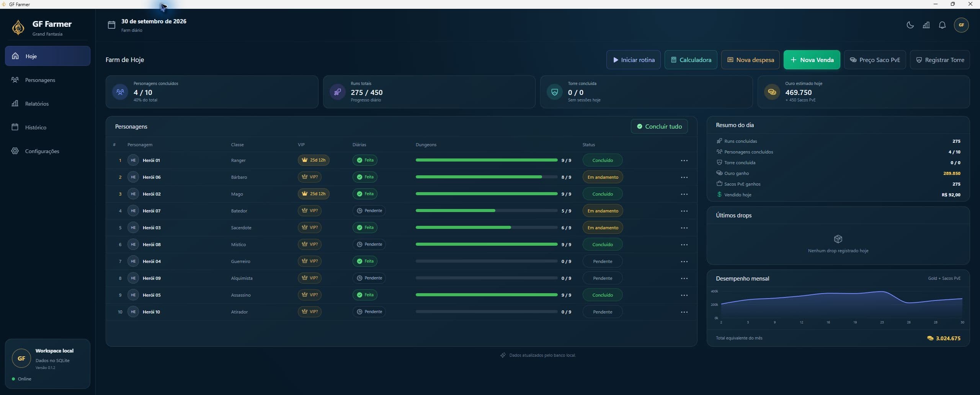
Task: Click the Herói 02 VIP 25d 12h badge
Action: pos(314,194)
